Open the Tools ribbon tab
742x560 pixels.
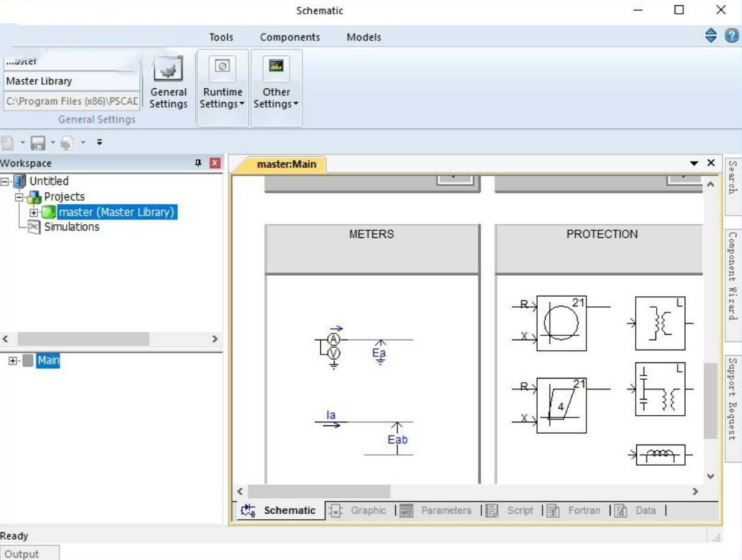[x=221, y=37]
